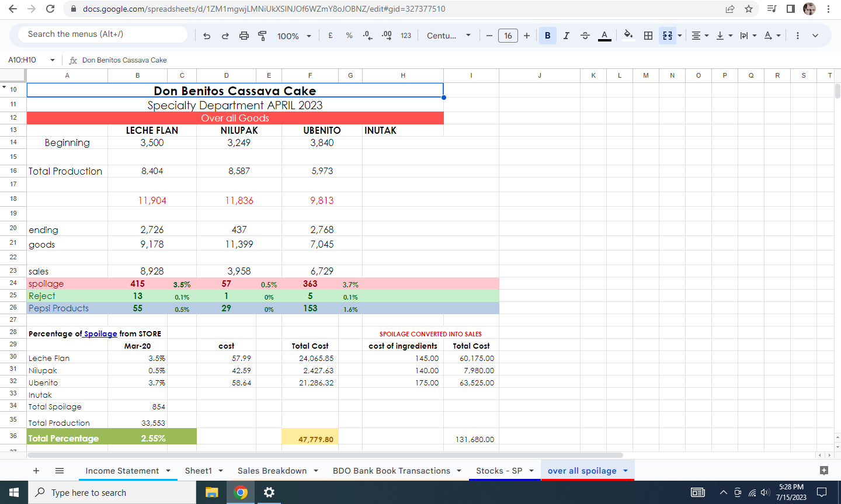Image resolution: width=841 pixels, height=504 pixels.
Task: Collapse the row group at row 10
Action: click(4, 88)
